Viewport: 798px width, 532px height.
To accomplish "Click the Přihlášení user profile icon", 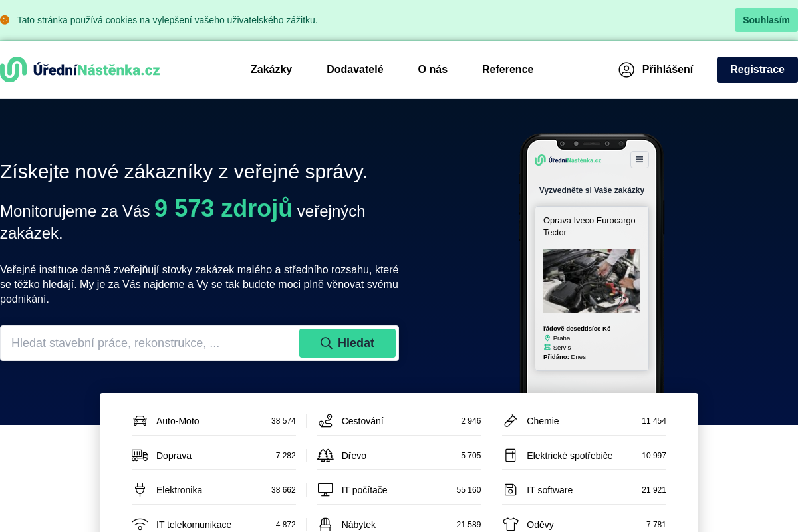I will [x=626, y=70].
